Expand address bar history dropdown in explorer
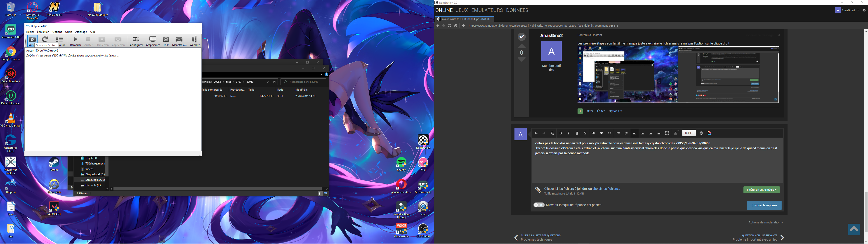This screenshot has width=868, height=244. (x=268, y=82)
